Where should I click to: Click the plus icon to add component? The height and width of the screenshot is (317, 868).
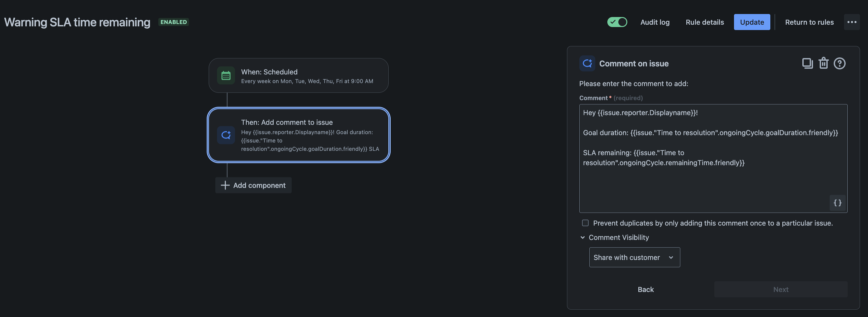(x=225, y=185)
